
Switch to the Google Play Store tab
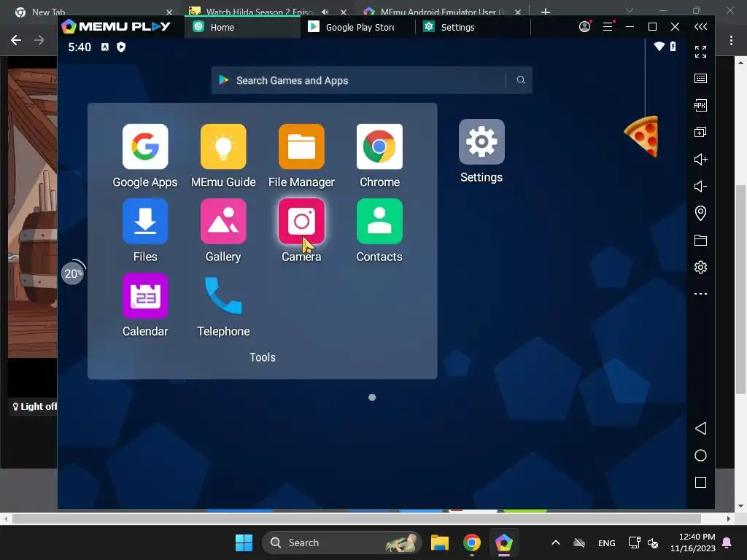[357, 27]
